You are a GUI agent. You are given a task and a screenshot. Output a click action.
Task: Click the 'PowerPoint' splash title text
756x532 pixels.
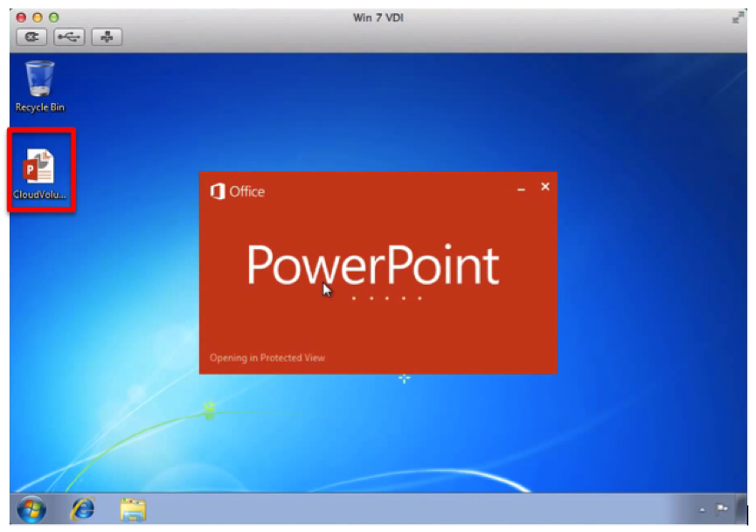pos(372,266)
